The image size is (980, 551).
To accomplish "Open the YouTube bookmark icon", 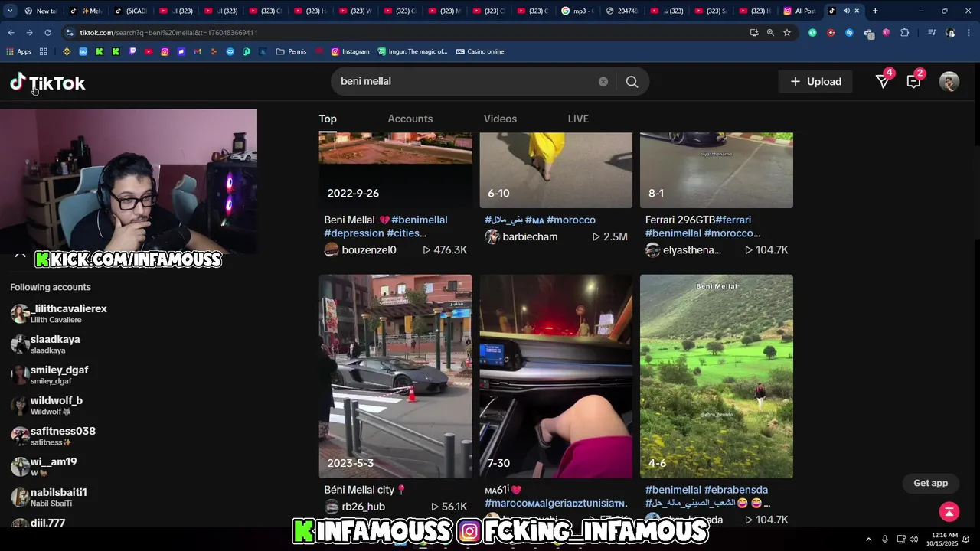I will point(148,51).
